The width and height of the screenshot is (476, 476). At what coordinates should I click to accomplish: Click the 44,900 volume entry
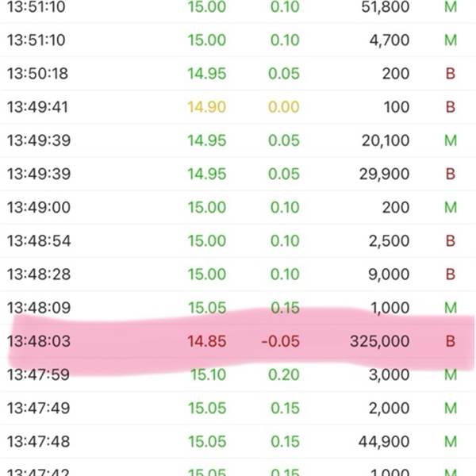(384, 441)
